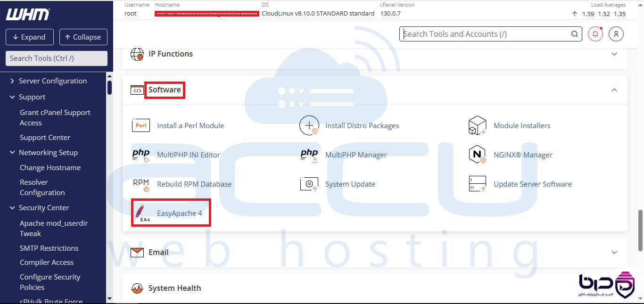This screenshot has width=644, height=304.
Task: Click the IP Functions section heading
Action: [171, 54]
